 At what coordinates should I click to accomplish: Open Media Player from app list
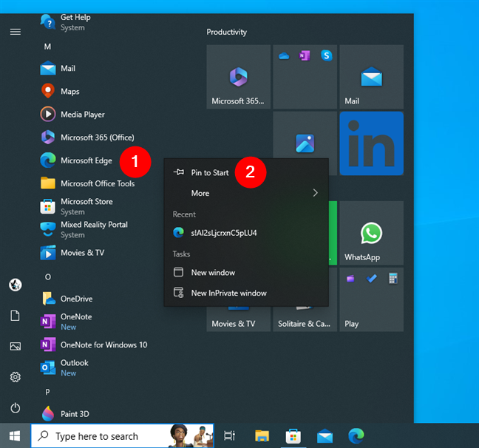tap(82, 115)
